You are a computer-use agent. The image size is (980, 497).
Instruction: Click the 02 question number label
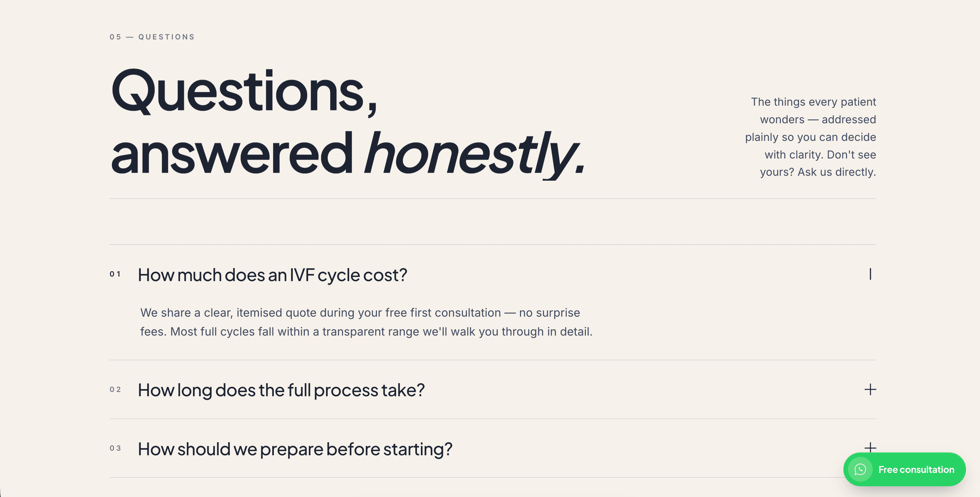(x=115, y=389)
